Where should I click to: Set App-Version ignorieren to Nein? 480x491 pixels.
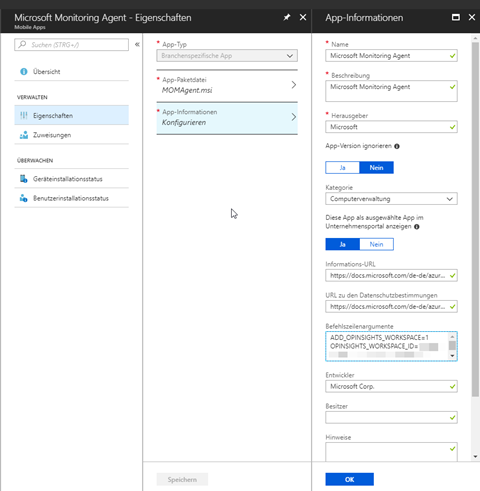(376, 168)
